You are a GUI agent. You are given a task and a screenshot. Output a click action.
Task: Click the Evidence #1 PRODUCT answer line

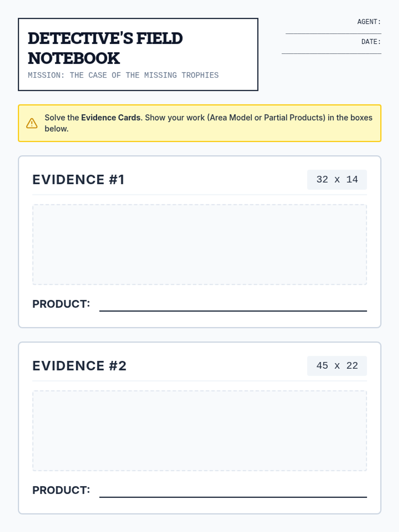pyautogui.click(x=233, y=311)
